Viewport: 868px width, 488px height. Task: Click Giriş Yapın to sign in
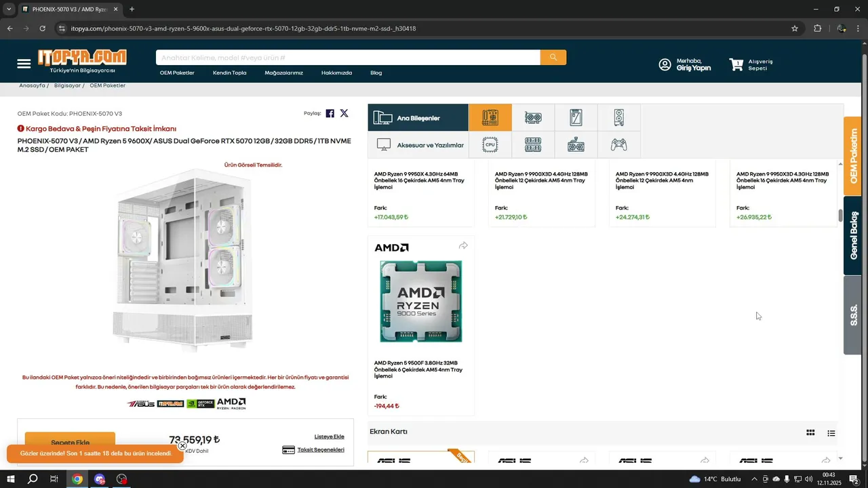[694, 68]
